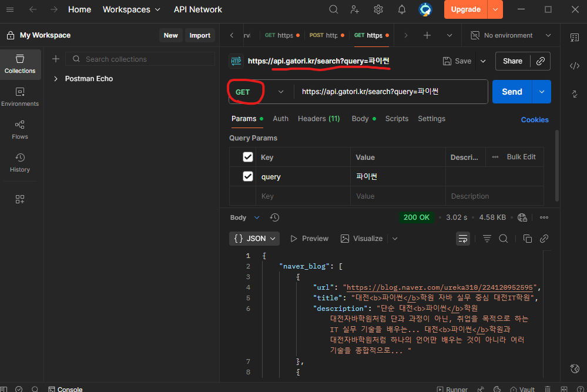Uncheck the query parameter checkbox

tap(248, 176)
